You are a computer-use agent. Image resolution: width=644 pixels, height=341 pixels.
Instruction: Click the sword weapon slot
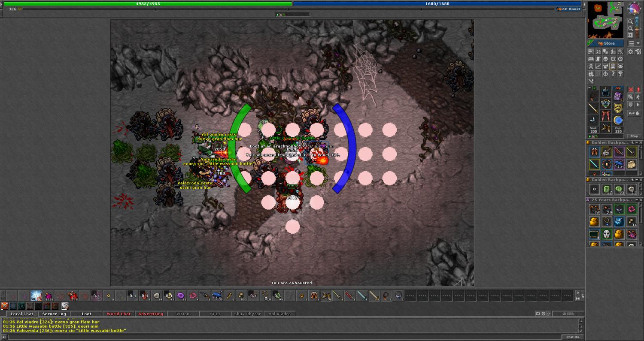tap(593, 108)
